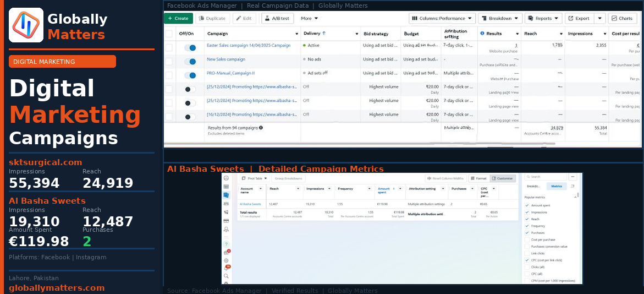644x294 pixels.
Task: Select the highlighted blue Ads Reporting sidebar icon
Action: pyautogui.click(x=226, y=195)
